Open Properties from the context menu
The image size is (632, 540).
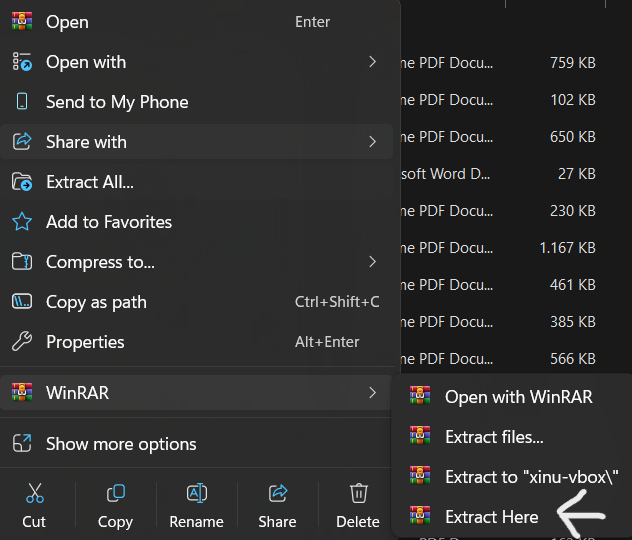coord(196,342)
